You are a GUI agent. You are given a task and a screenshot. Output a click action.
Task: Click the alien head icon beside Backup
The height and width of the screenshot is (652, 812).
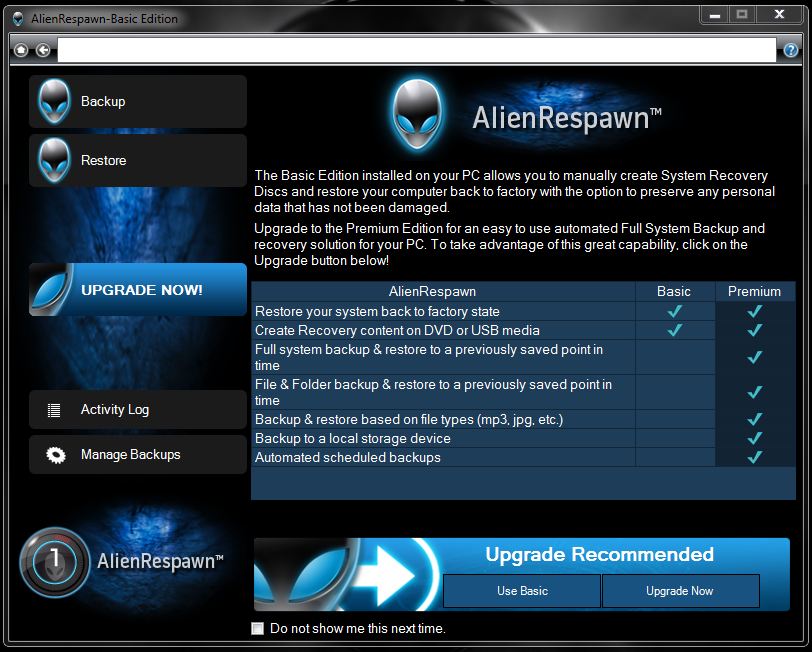click(x=54, y=102)
